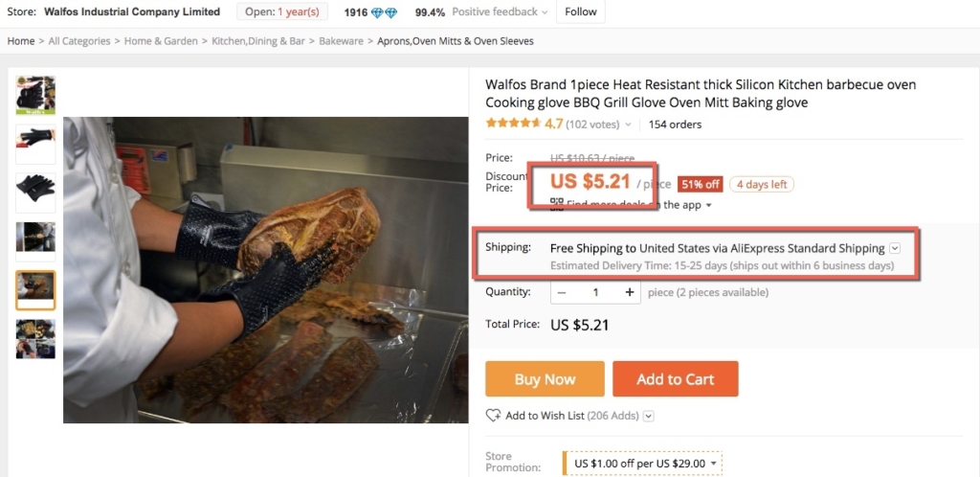The height and width of the screenshot is (477, 980).
Task: Select the first product thumbnail
Action: (35, 95)
